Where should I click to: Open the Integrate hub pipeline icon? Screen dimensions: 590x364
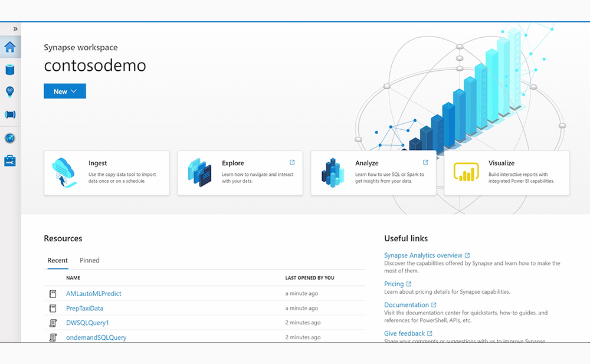click(9, 114)
